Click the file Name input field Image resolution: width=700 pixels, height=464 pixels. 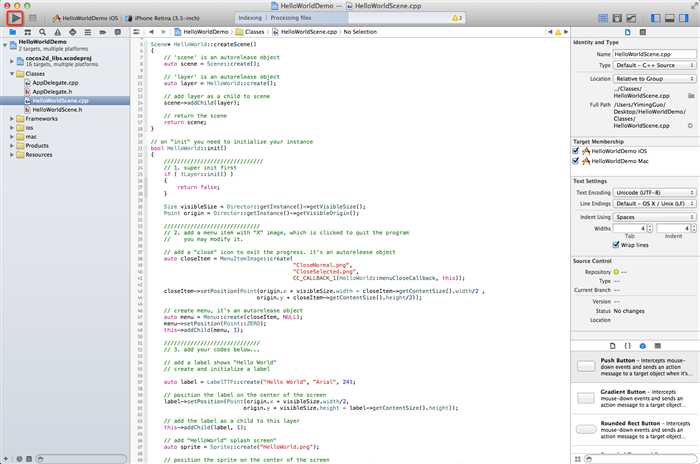click(654, 54)
